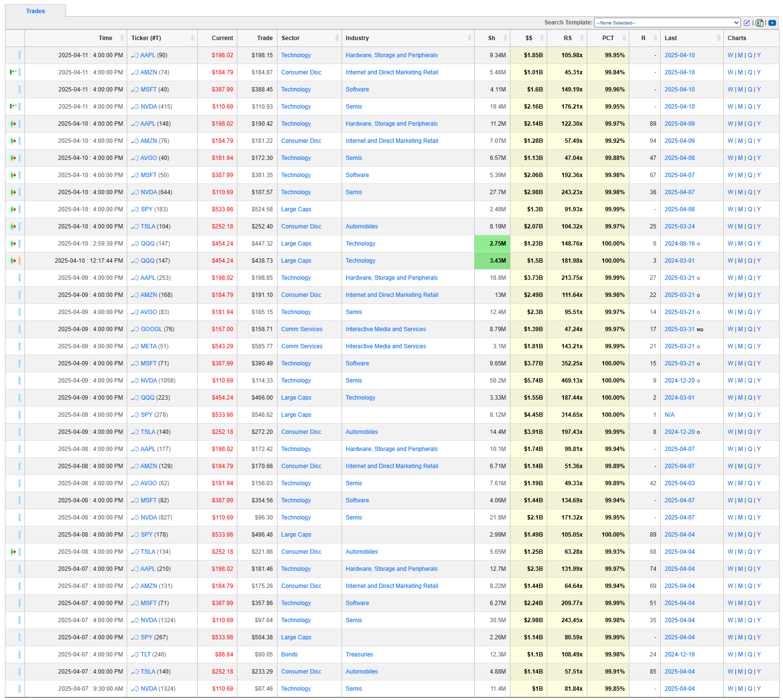Image resolution: width=783 pixels, height=700 pixels.
Task: Click magnifier icon beside META (51)
Action: click(x=135, y=346)
